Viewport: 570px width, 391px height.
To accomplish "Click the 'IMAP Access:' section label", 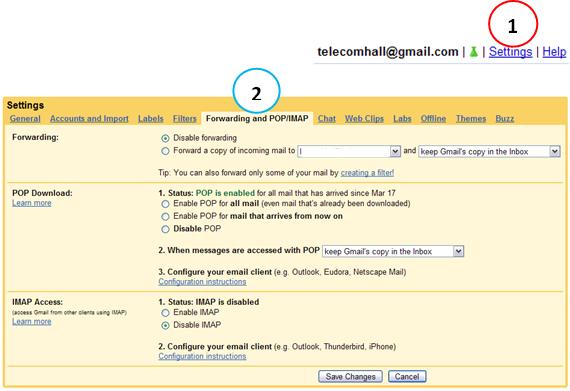I will 37,302.
